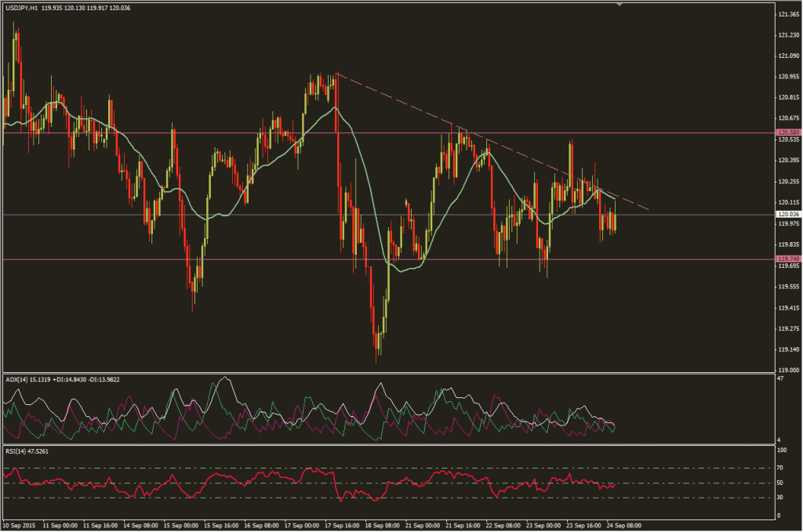
Task: Click the ADX(14) indicator label
Action: 17,379
